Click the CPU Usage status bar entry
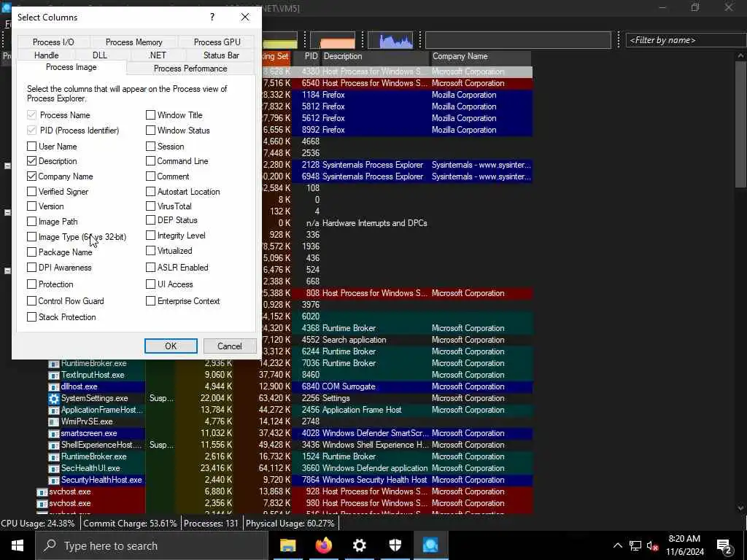Image resolution: width=747 pixels, height=560 pixels. click(38, 524)
